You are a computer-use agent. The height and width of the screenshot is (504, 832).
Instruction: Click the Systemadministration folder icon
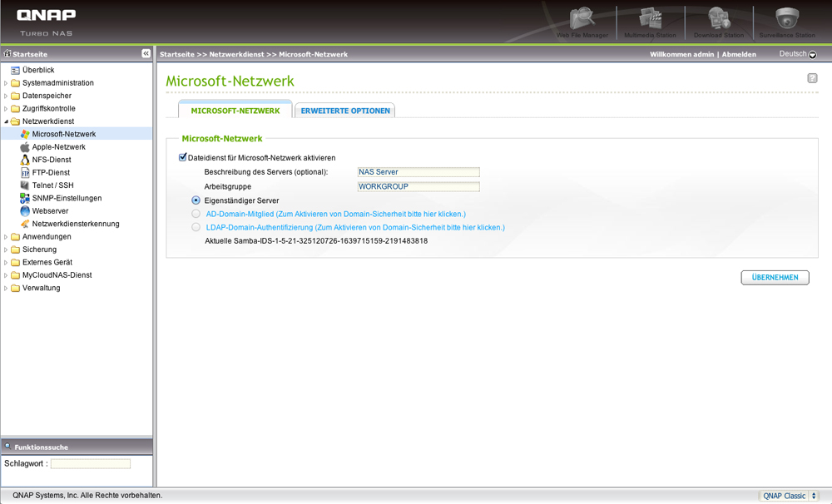[x=15, y=83]
